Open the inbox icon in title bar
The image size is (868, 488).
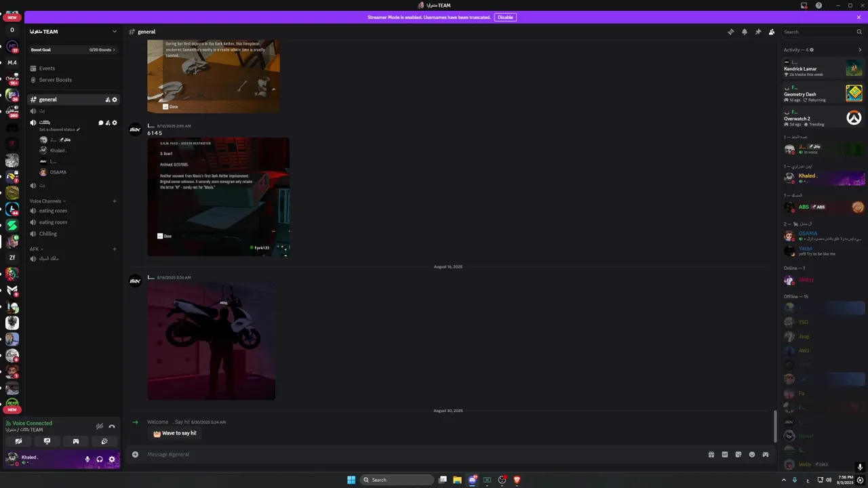tap(804, 5)
